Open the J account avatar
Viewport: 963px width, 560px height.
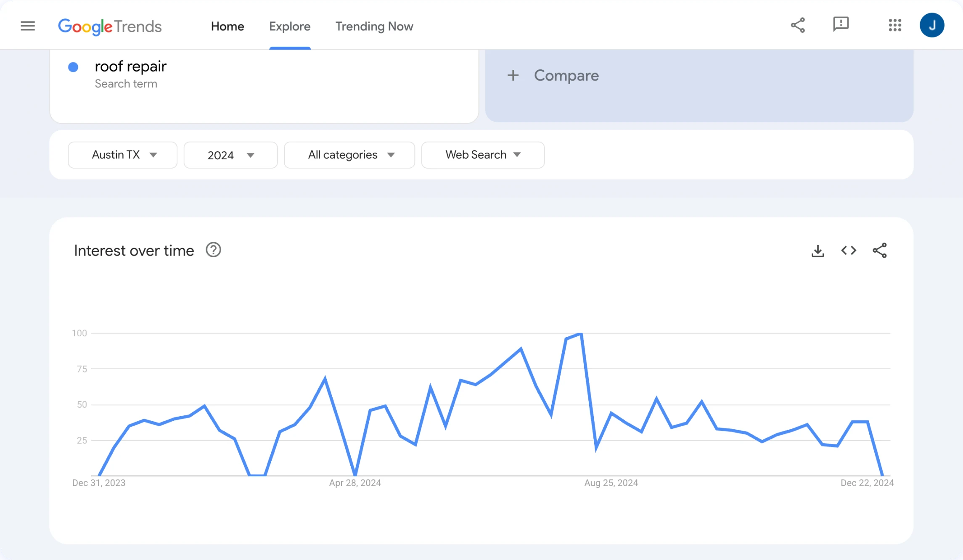click(932, 25)
